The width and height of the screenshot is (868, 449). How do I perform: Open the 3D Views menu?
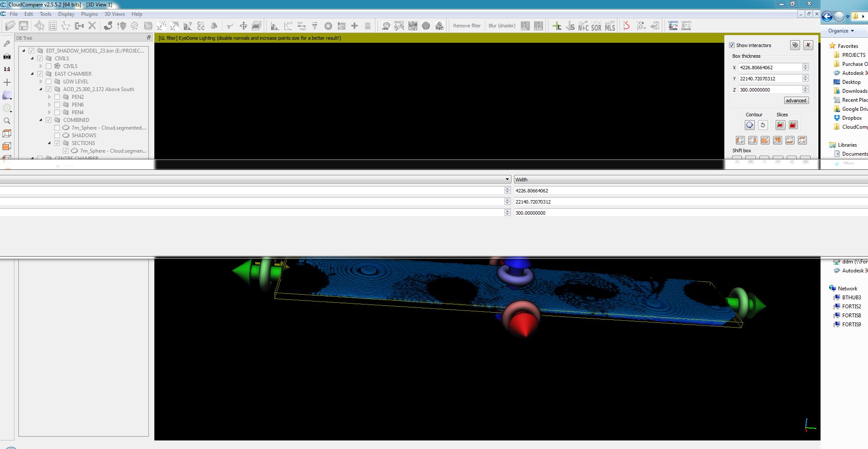(115, 14)
